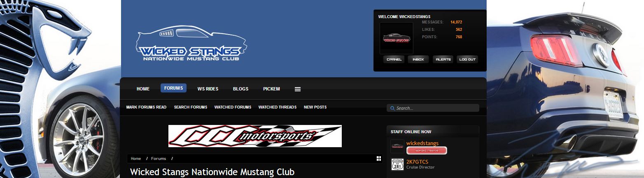Image resolution: width=644 pixels, height=178 pixels.
Task: Click Points count 768
Action: click(459, 37)
